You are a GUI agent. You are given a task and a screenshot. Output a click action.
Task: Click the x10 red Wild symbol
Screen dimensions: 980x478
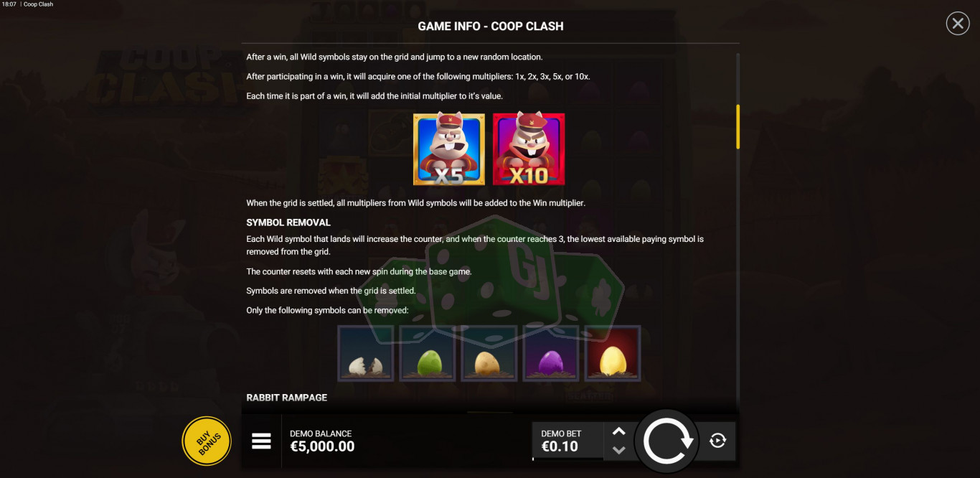[x=529, y=149]
